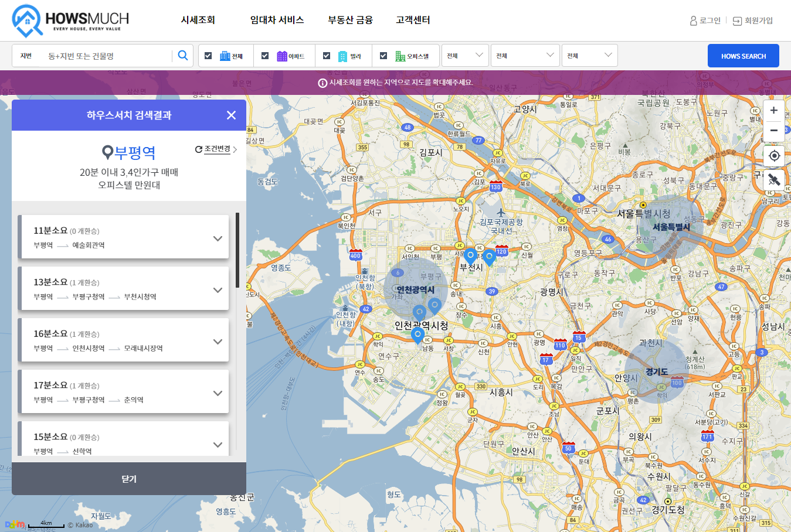This screenshot has width=791, height=532.
Task: Click the 부평역 location pin icon
Action: (107, 153)
